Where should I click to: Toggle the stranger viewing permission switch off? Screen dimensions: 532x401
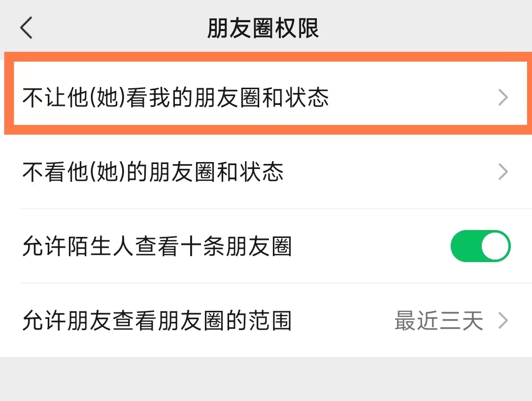(x=480, y=246)
